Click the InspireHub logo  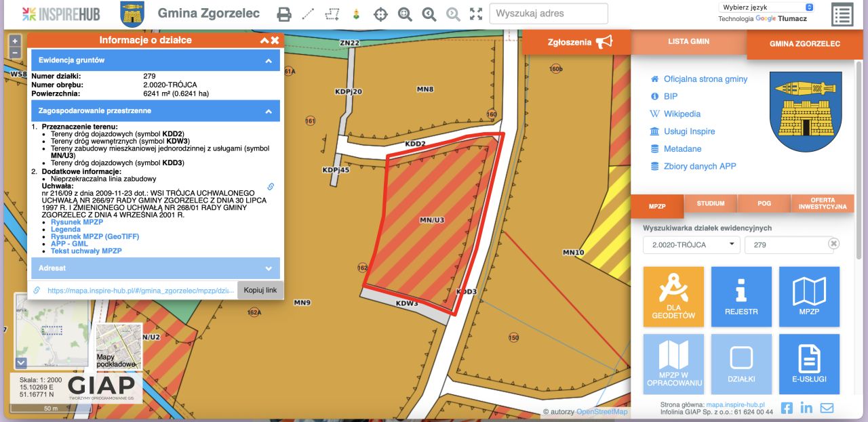[x=62, y=14]
